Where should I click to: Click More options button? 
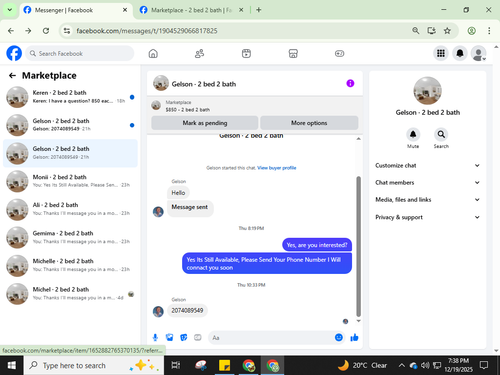[309, 123]
